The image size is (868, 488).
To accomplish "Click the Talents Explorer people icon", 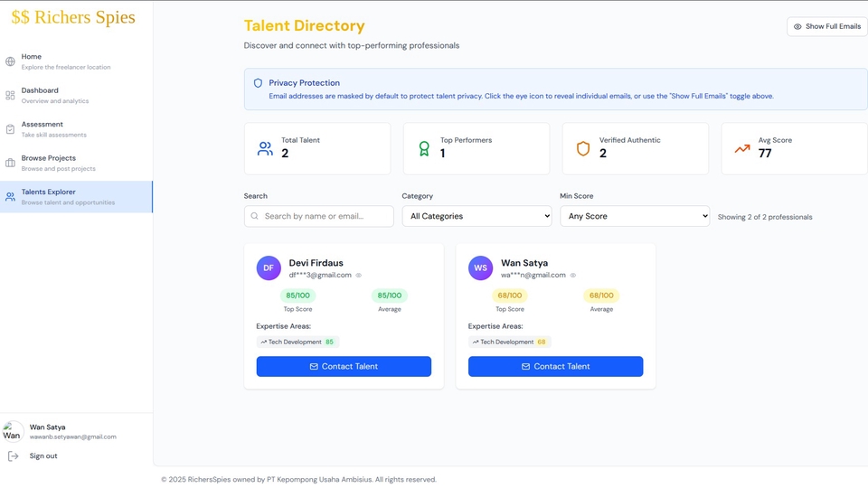I will point(10,196).
